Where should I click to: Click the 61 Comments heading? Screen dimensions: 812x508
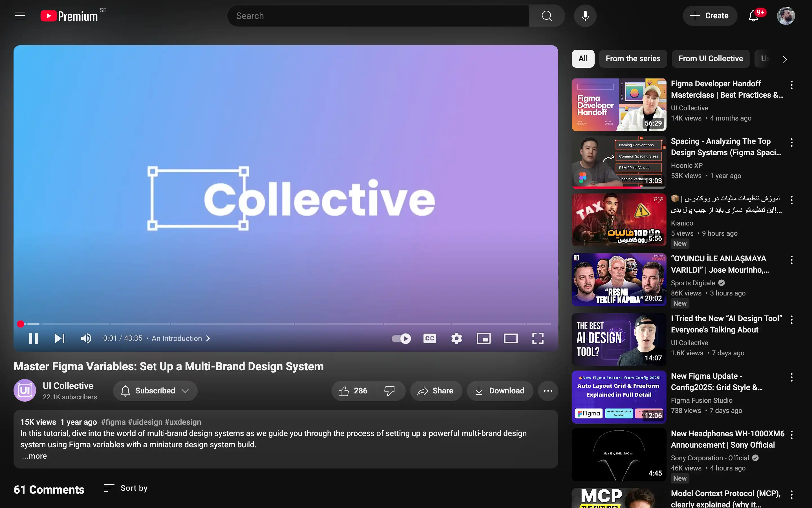pyautogui.click(x=49, y=490)
